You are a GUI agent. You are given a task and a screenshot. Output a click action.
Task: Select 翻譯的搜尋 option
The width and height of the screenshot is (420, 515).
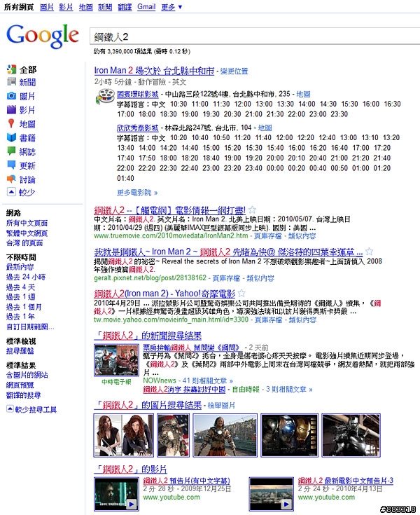pyautogui.click(x=24, y=394)
